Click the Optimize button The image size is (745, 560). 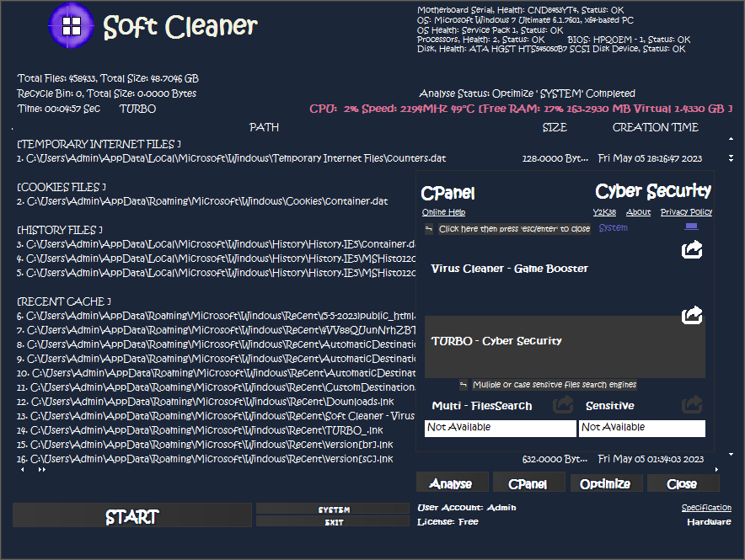pos(606,483)
